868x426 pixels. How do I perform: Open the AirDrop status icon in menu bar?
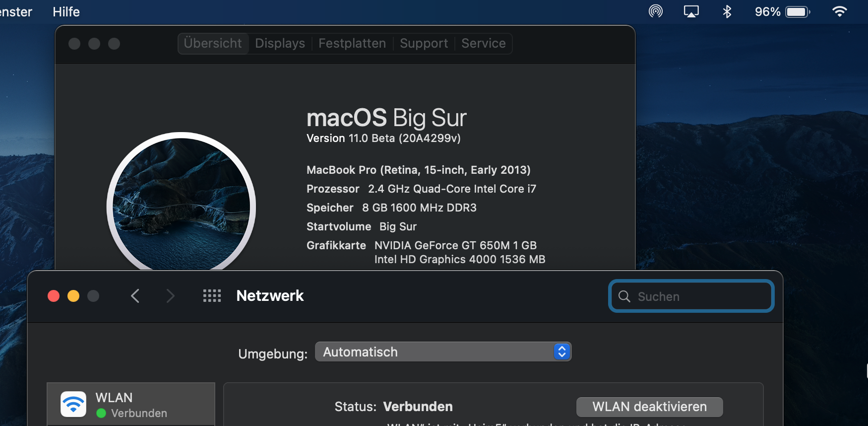(656, 11)
